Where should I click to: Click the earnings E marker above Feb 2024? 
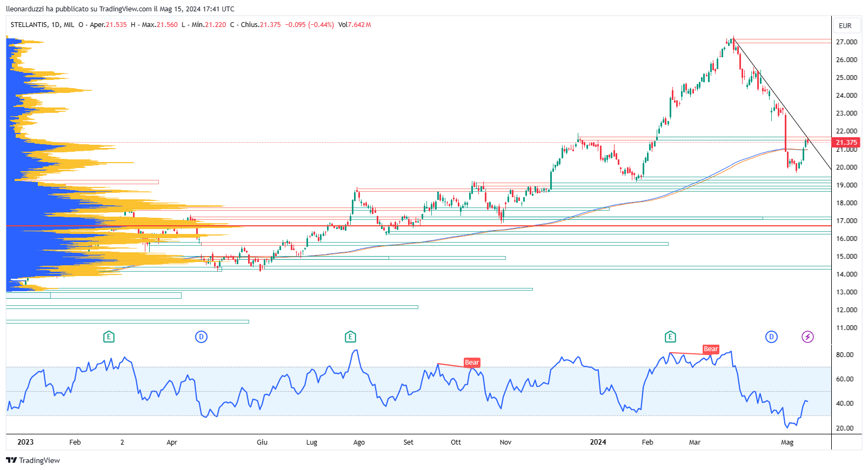[670, 337]
